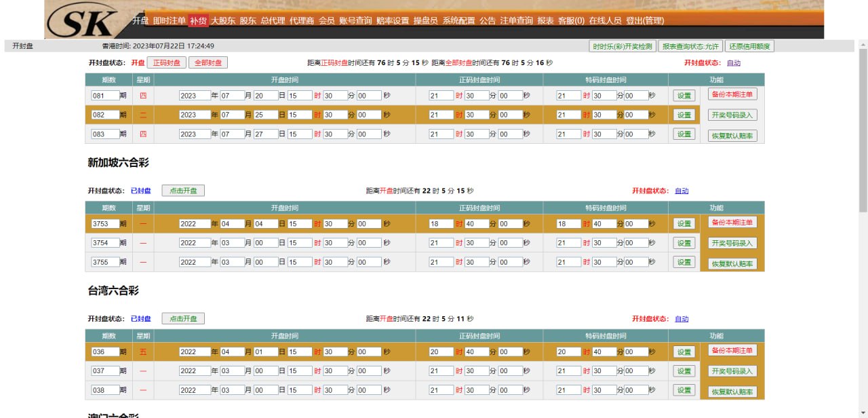Click 点击开盘 under 新加坡六合彩
868x418 pixels.
pyautogui.click(x=183, y=191)
